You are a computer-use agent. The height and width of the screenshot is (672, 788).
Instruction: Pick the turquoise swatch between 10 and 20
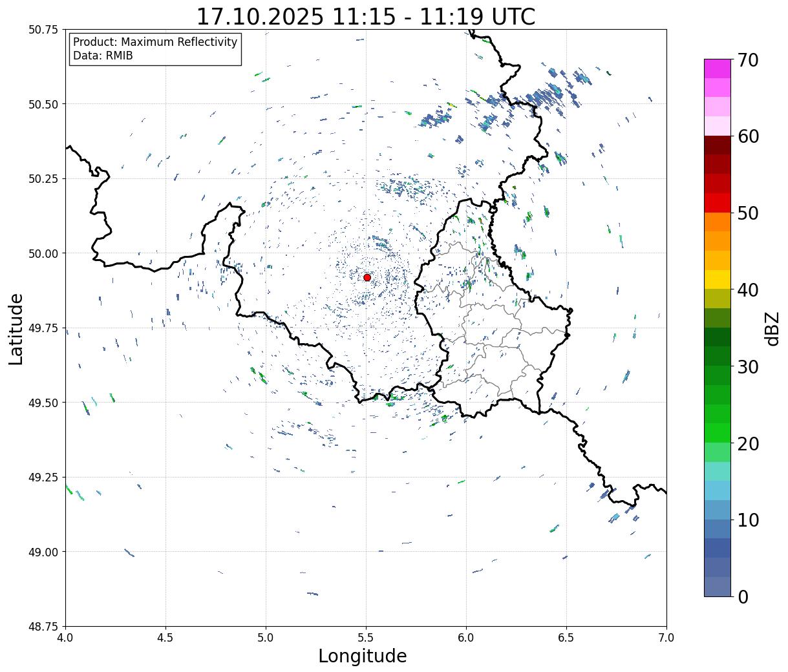718,472
